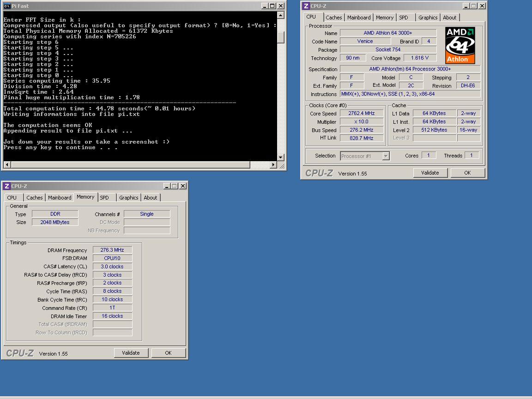Viewport: 532px width, 399px height.
Task: Click the CPU-Z icon in the Memory window title bar
Action: pos(7,186)
